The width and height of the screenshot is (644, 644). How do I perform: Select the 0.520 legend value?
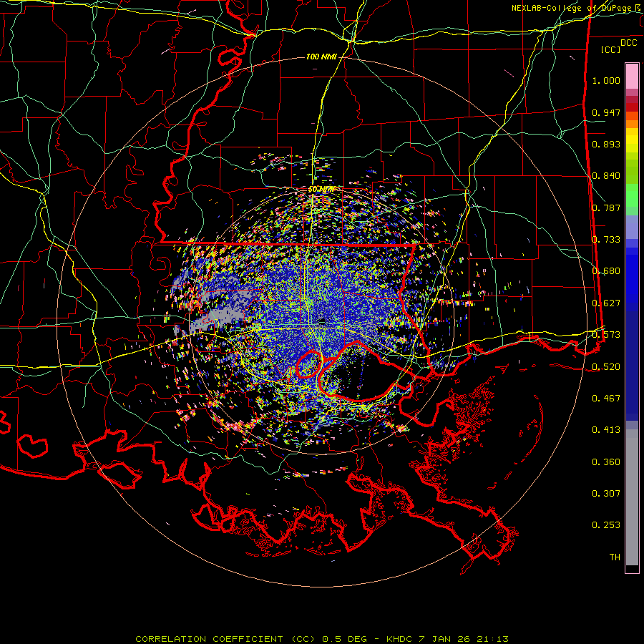pyautogui.click(x=606, y=367)
